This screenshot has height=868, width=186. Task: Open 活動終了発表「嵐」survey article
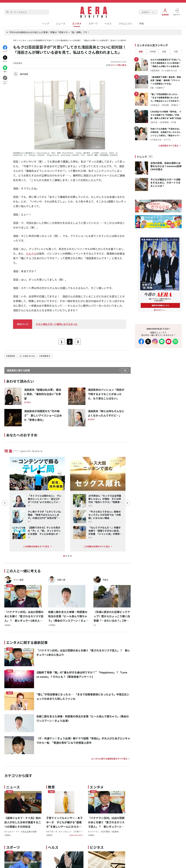(82, 674)
